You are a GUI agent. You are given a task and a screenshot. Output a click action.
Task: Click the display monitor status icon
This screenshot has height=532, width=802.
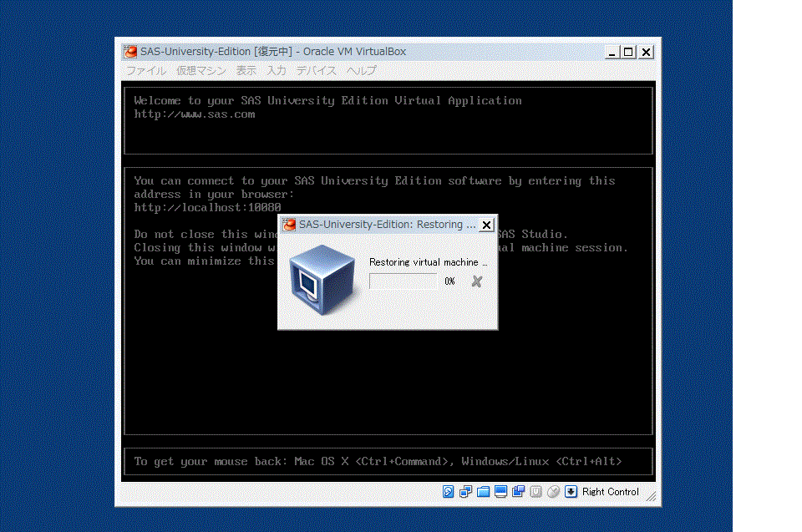[500, 492]
